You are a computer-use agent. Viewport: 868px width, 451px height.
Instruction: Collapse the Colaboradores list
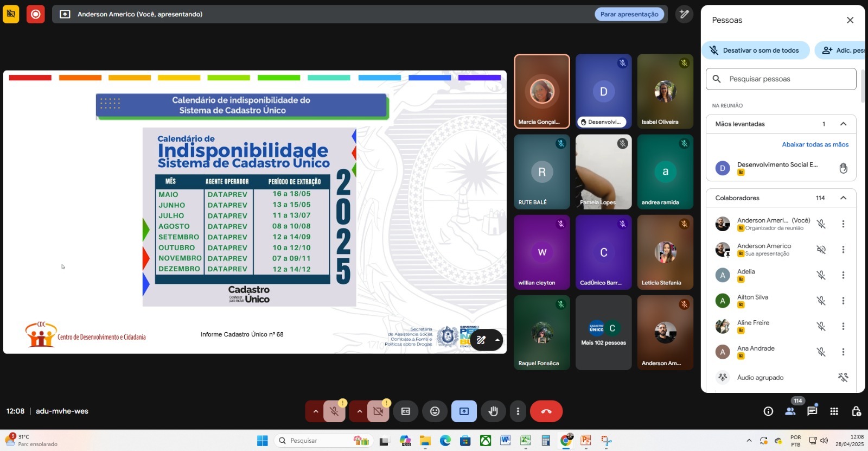(843, 198)
